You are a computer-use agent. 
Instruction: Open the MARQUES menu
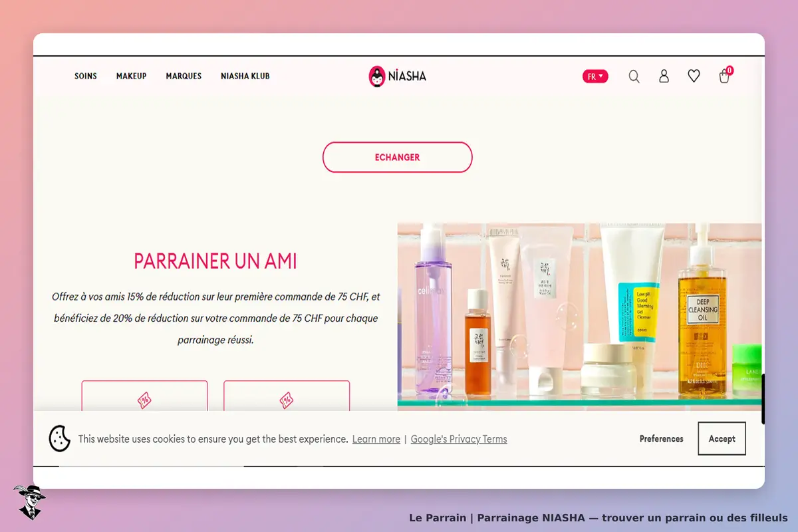coord(184,76)
